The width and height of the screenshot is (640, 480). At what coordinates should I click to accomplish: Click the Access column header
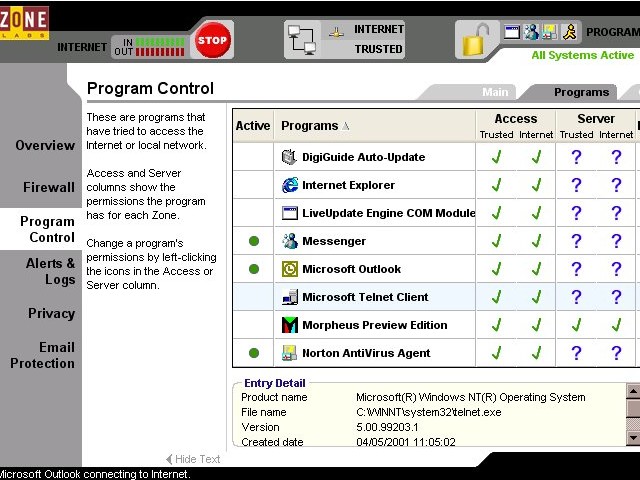coord(516,119)
